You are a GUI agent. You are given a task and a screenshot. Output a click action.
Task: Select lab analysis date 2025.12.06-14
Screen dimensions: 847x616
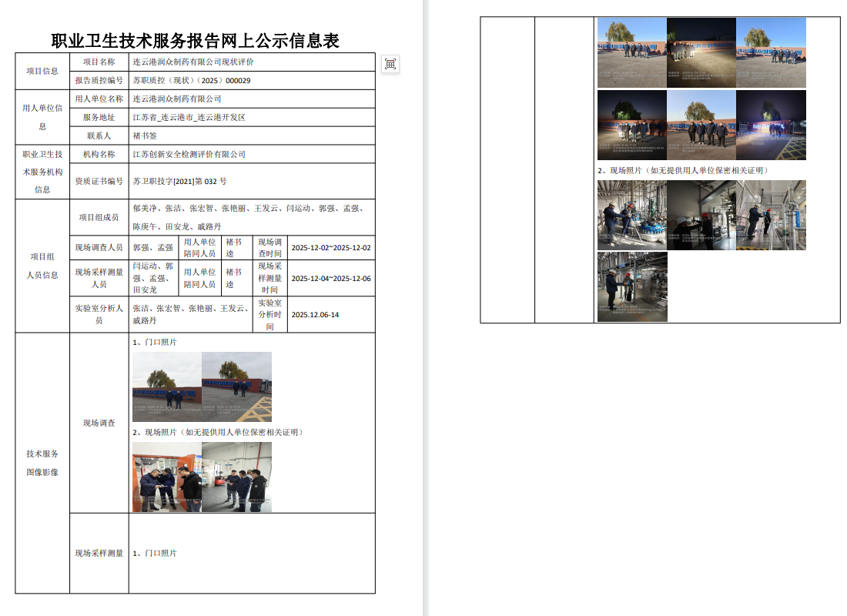[315, 314]
